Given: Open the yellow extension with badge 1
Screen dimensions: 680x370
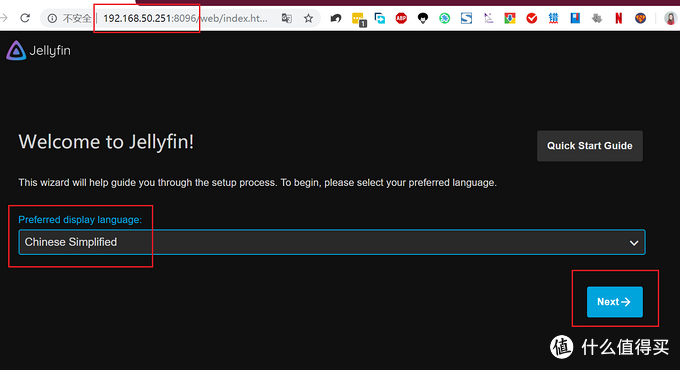Looking at the screenshot, I should point(359,19).
